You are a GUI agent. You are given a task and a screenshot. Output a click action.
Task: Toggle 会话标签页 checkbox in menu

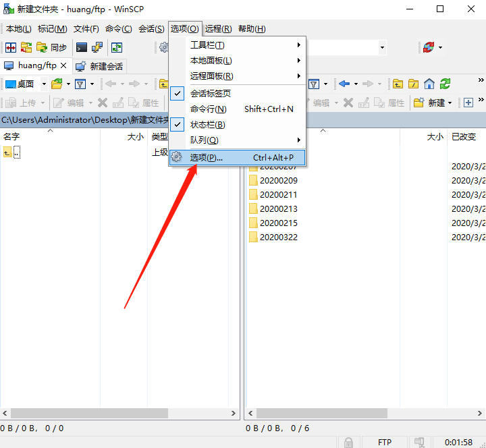click(x=210, y=93)
